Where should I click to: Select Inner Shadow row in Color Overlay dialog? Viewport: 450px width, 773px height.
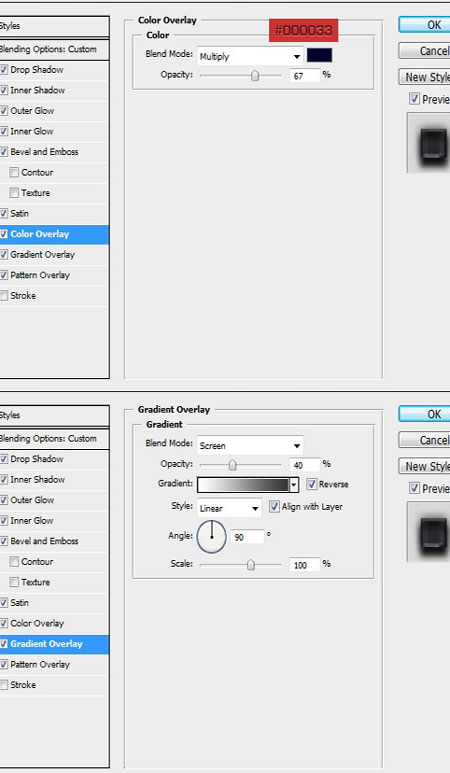(53, 90)
